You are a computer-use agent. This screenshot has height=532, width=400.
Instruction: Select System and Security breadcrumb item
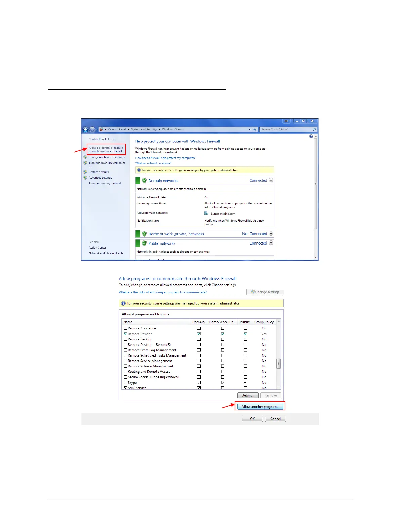point(144,129)
